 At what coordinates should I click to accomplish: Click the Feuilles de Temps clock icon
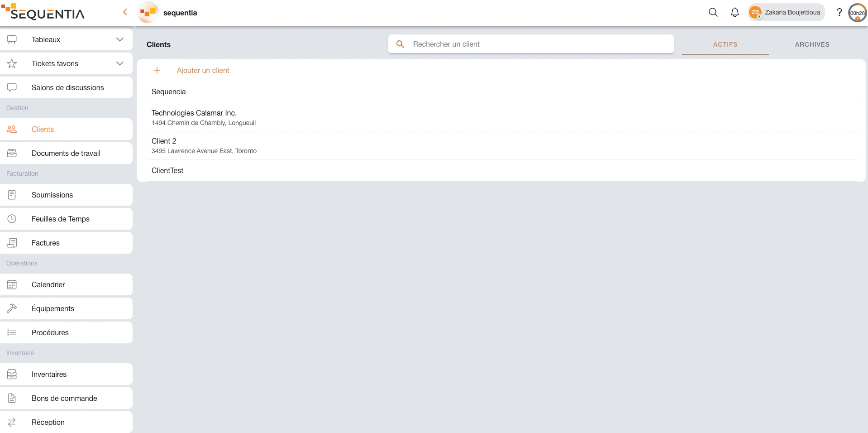click(12, 219)
